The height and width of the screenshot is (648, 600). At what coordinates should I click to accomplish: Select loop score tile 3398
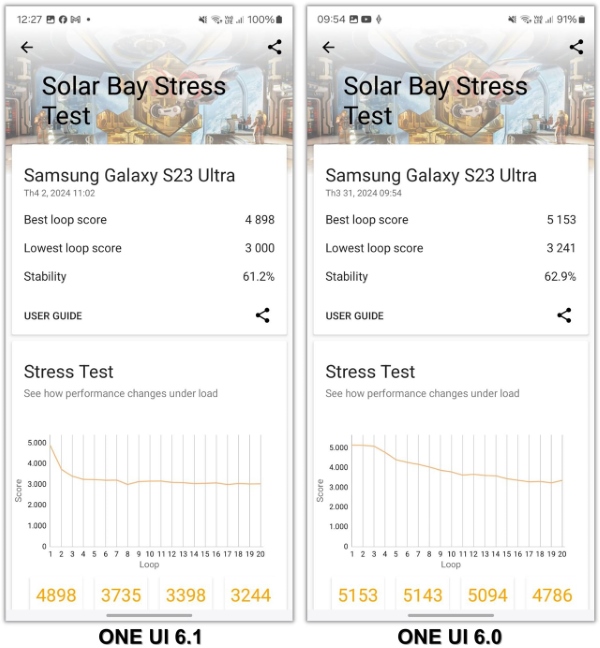tap(185, 595)
